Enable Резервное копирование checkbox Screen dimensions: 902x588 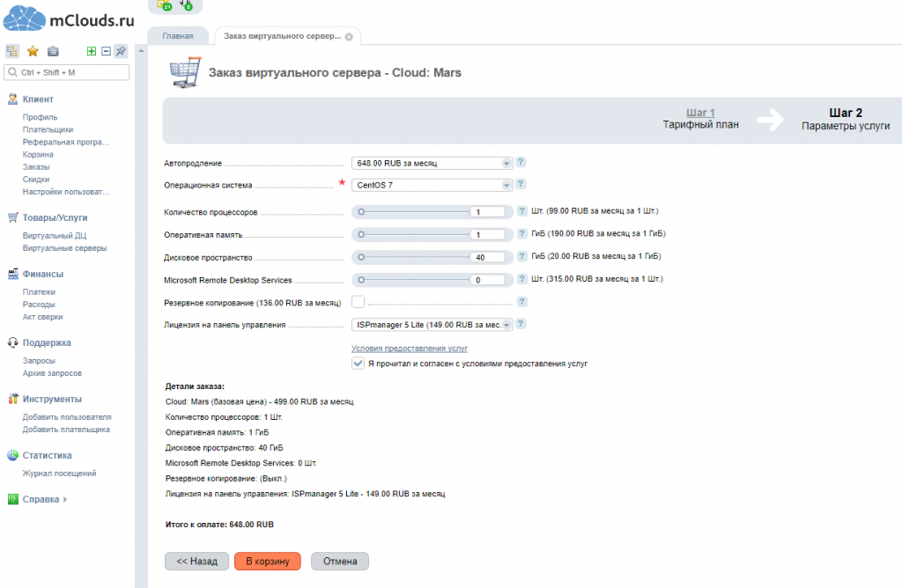pos(358,302)
